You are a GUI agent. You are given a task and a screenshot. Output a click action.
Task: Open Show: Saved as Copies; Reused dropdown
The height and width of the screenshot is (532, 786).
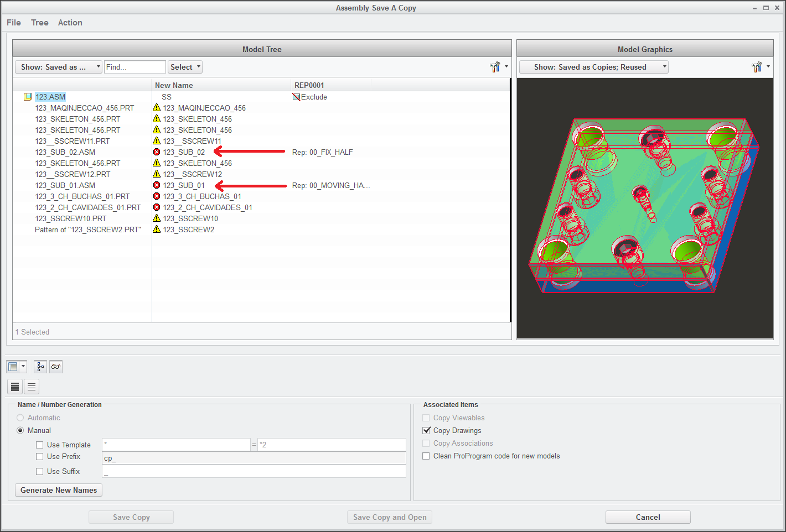point(594,67)
